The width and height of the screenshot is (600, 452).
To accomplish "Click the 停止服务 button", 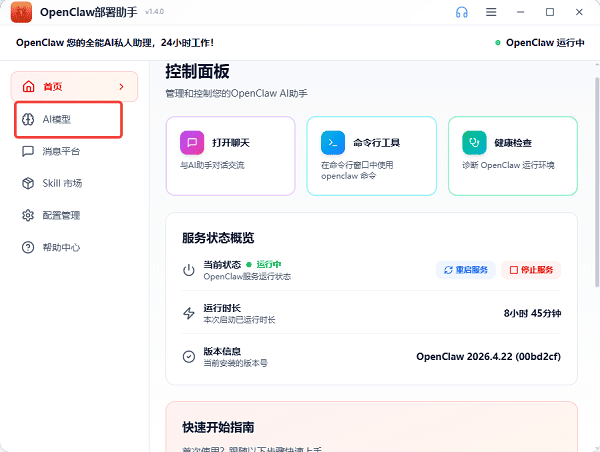I will coord(531,270).
